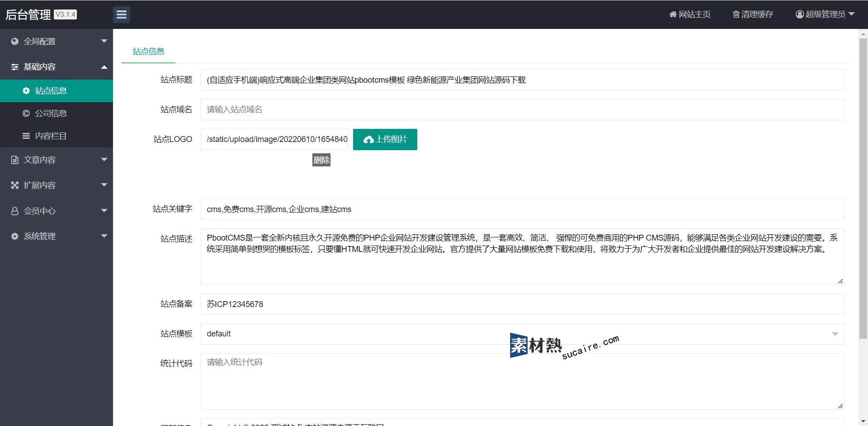Click the 站点标题 label
The image size is (868, 426).
(176, 80)
